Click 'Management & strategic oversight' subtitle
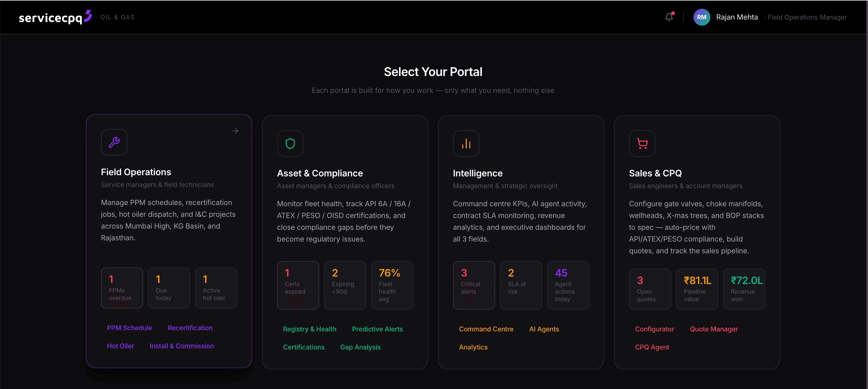This screenshot has width=868, height=389. [505, 186]
